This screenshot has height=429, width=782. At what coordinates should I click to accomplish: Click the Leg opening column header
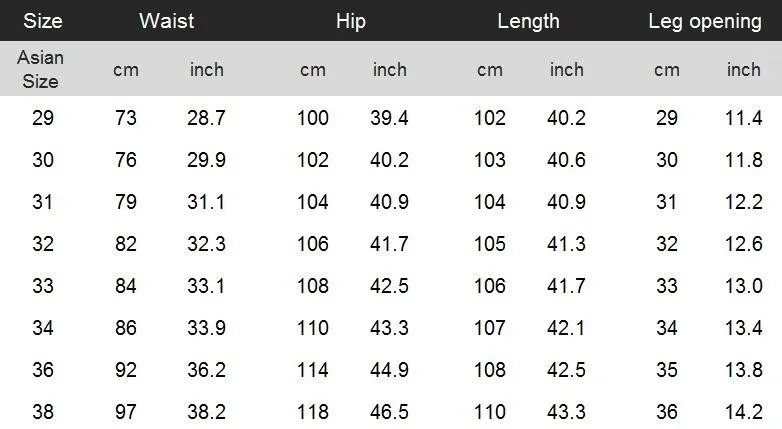704,21
